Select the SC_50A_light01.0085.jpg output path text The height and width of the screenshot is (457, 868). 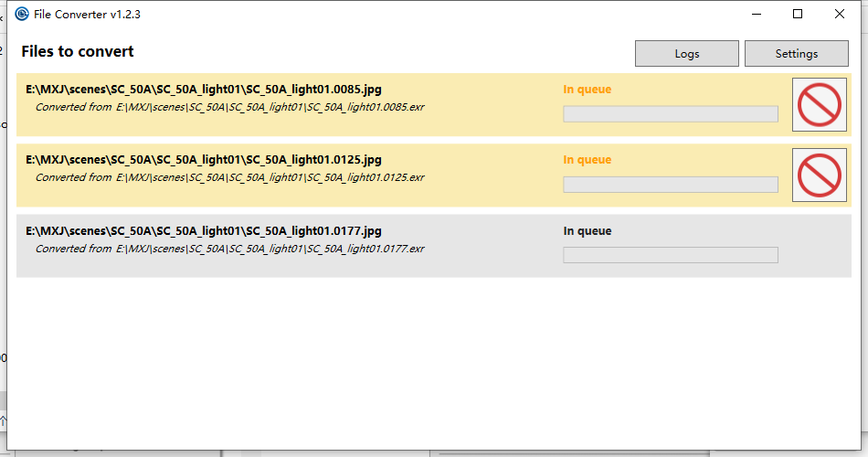point(204,90)
